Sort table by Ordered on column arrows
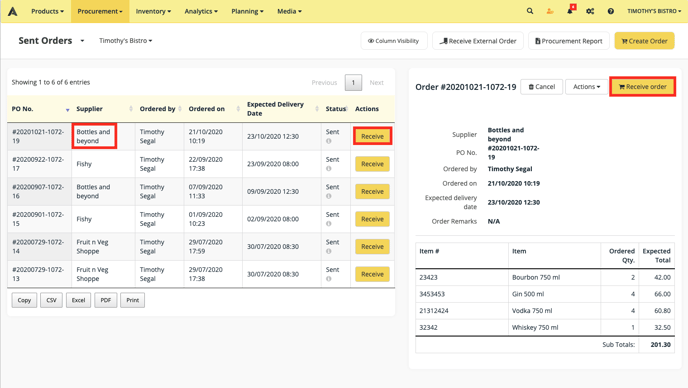 pos(238,109)
